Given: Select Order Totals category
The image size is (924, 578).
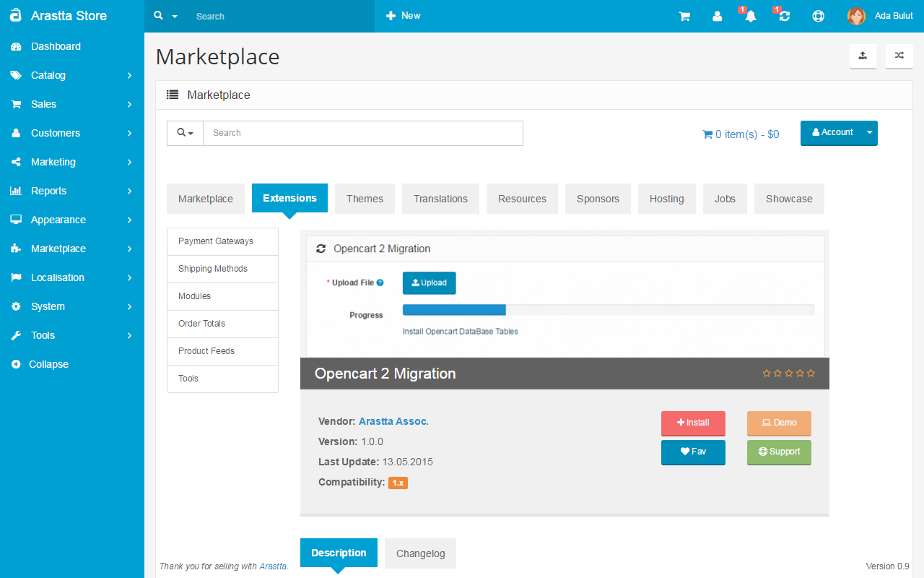Looking at the screenshot, I should 222,324.
